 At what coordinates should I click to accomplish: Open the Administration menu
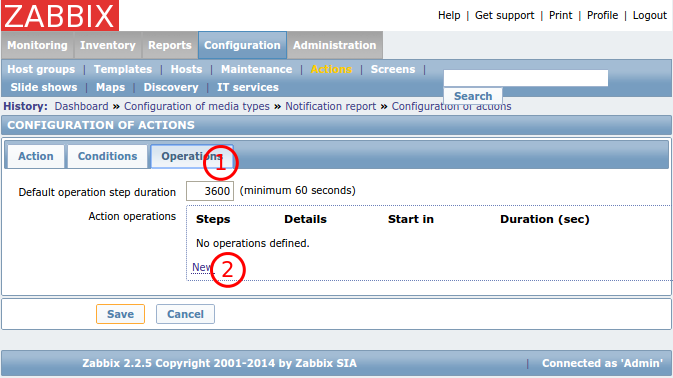click(x=335, y=45)
